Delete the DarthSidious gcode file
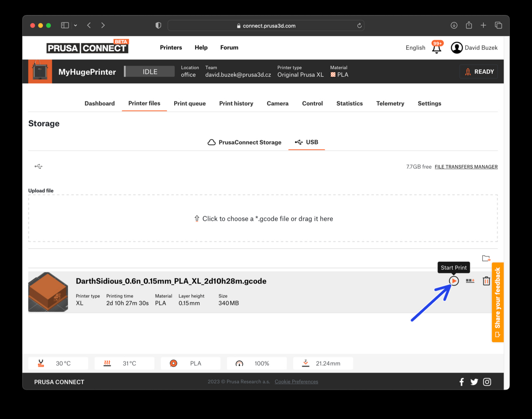The image size is (532, 419). (x=486, y=281)
